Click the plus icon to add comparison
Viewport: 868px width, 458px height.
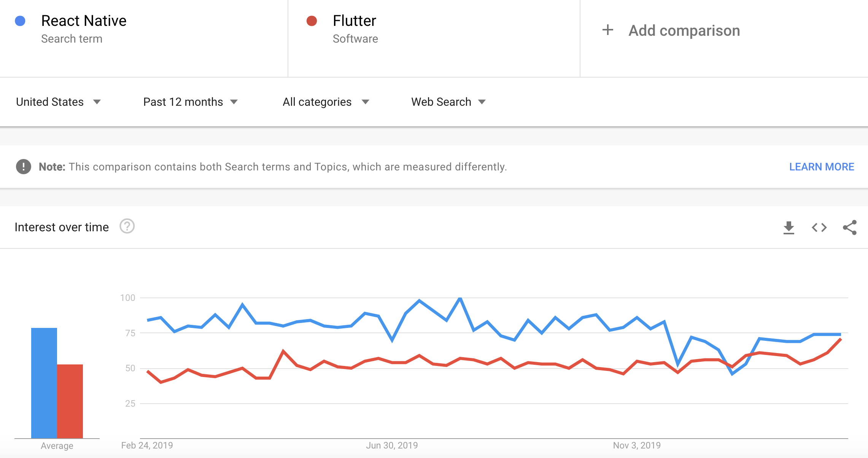coord(608,30)
